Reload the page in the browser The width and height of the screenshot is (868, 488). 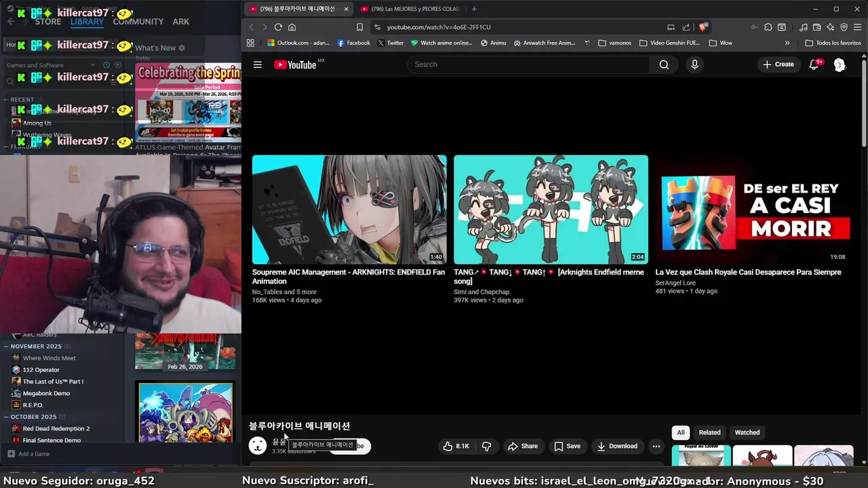click(x=278, y=27)
